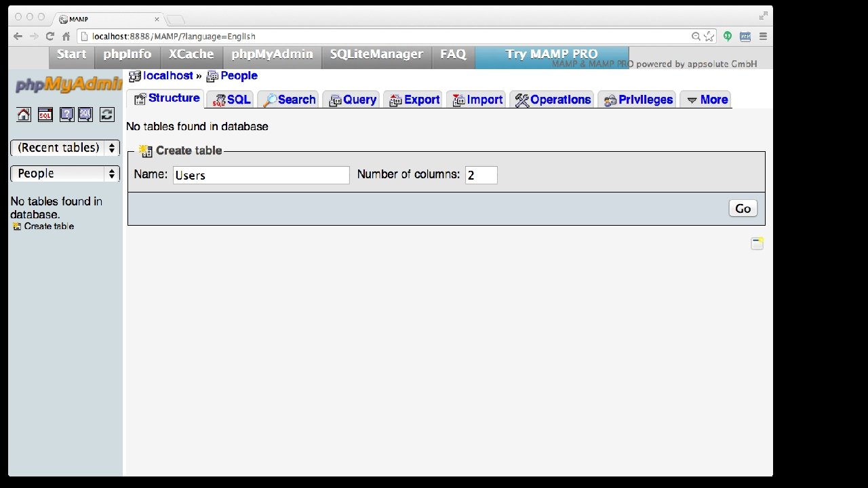The height and width of the screenshot is (488, 868).
Task: Go to the browser home icon
Action: [66, 36]
